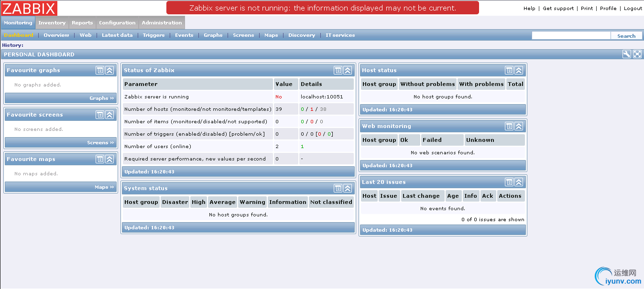Switch to the Reports tab
This screenshot has height=289, width=644.
tap(82, 23)
